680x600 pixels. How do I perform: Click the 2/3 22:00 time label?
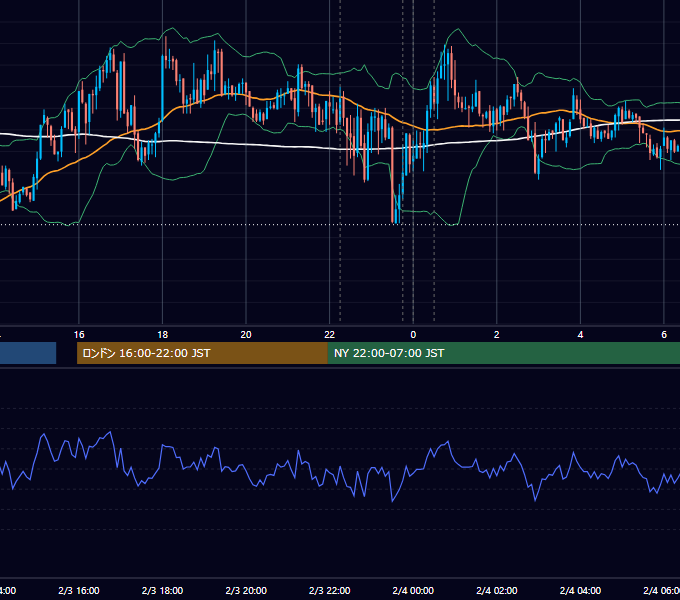[x=330, y=591]
